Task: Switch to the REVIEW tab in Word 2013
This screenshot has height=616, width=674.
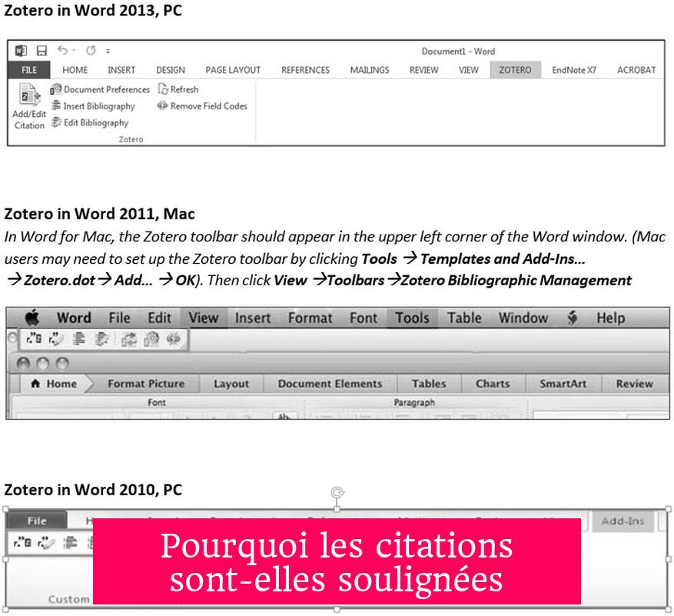Action: click(x=423, y=70)
